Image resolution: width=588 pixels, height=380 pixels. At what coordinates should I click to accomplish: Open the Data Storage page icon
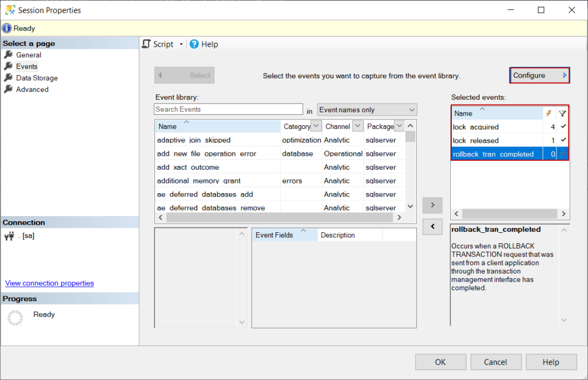point(10,78)
